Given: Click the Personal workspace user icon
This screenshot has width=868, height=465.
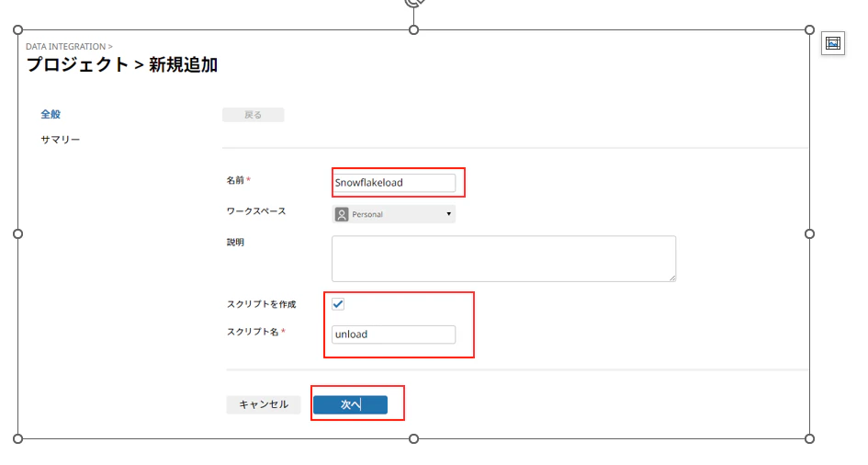Looking at the screenshot, I should [342, 214].
